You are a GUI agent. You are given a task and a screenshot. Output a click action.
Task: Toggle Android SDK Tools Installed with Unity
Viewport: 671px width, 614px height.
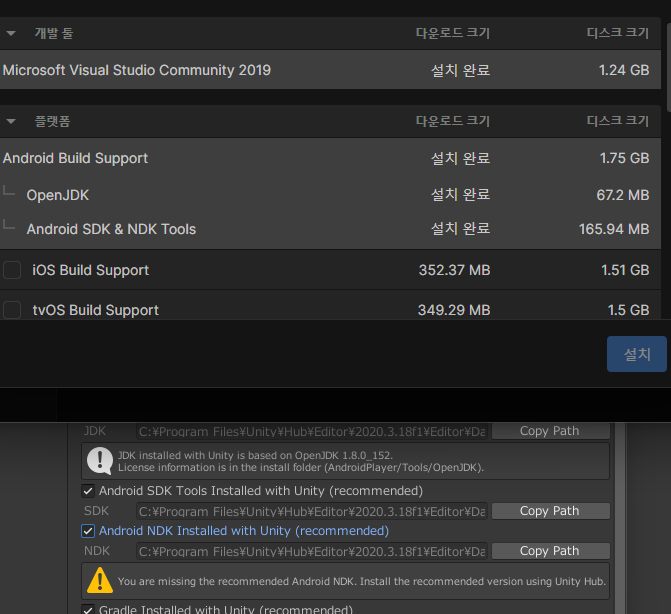(88, 491)
